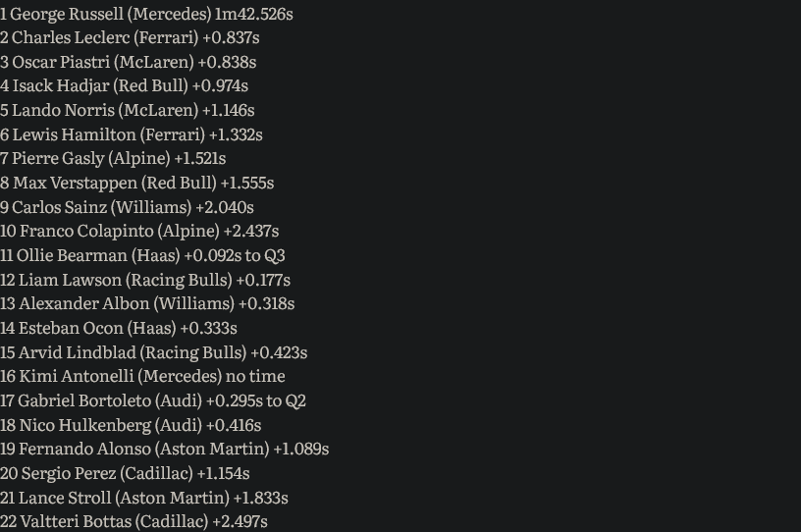The image size is (801, 532).
Task: Click Gabriel Bortoleto Audi gap to Q2
Action: [x=153, y=400]
